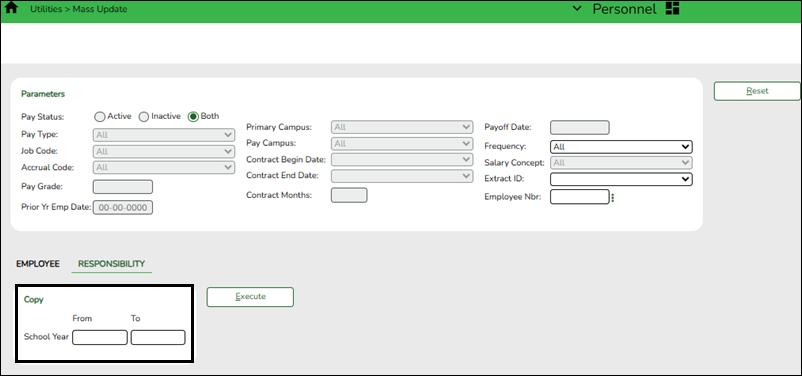
Task: Expand the chevron menu before Personnel
Action: pos(577,9)
